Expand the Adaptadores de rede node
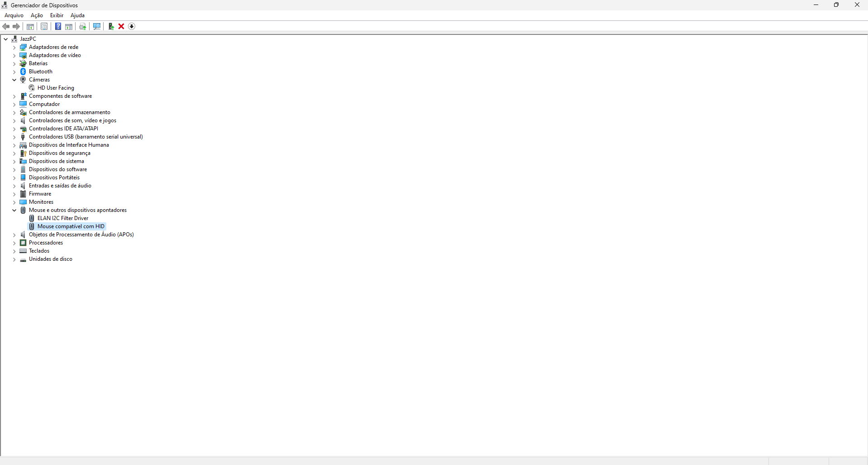 click(x=14, y=47)
